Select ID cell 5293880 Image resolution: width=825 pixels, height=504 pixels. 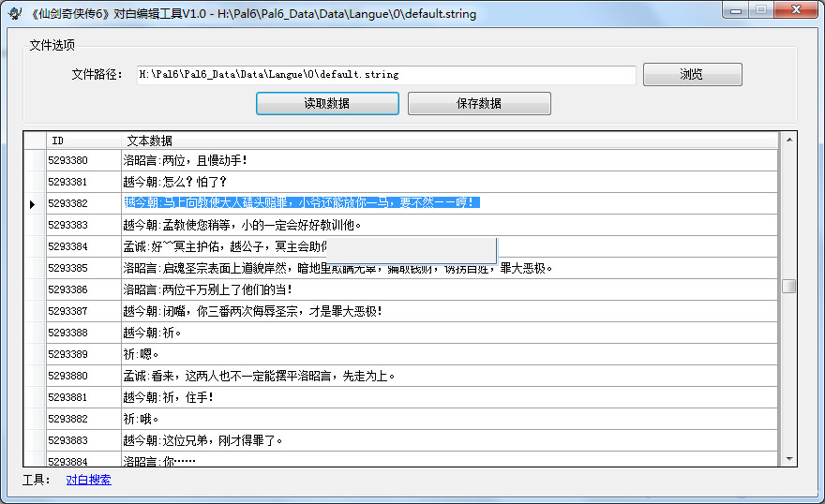pos(83,376)
